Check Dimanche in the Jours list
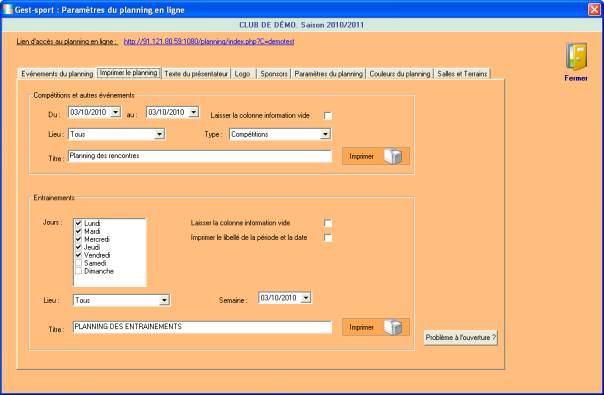604x395 pixels. coord(79,271)
